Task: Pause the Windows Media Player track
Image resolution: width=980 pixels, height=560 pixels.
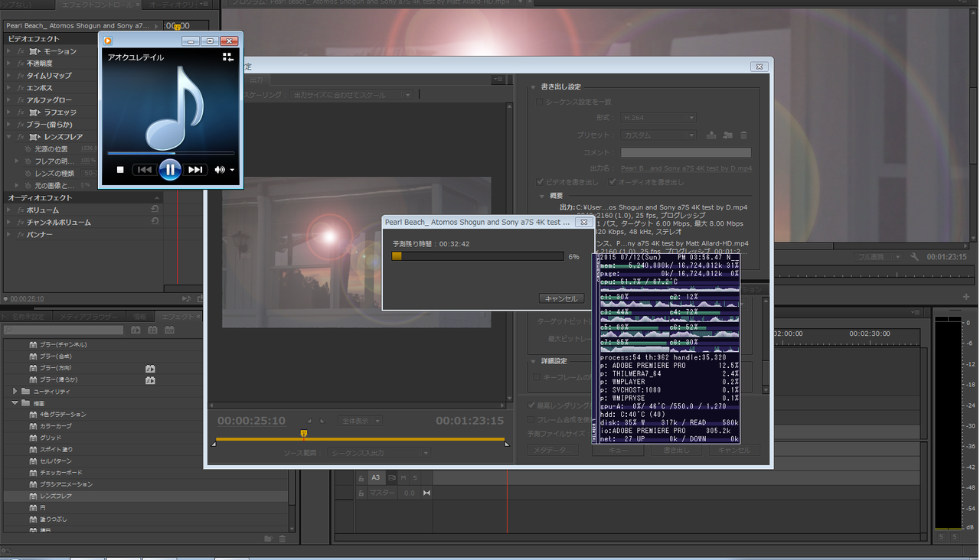Action: pos(170,169)
